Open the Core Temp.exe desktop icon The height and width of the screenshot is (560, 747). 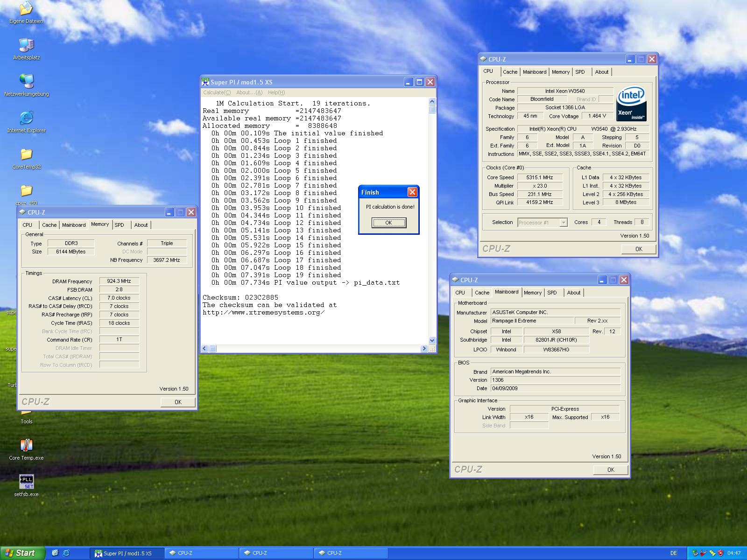26,446
